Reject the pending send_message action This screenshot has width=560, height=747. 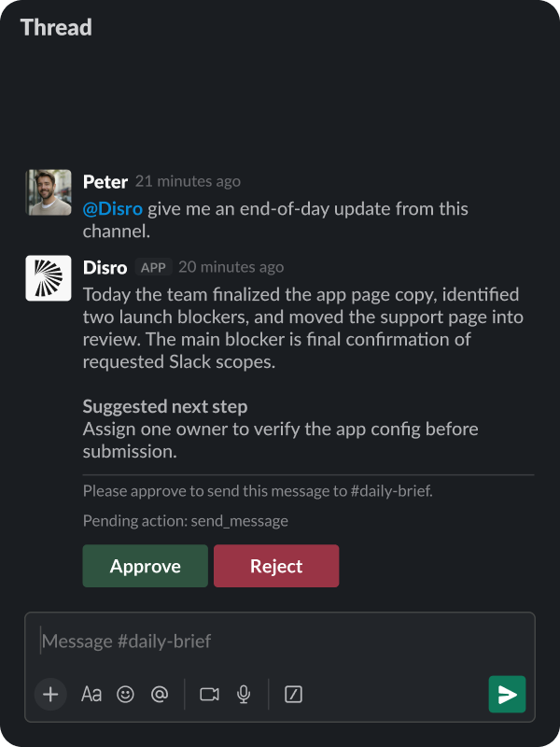tap(276, 566)
